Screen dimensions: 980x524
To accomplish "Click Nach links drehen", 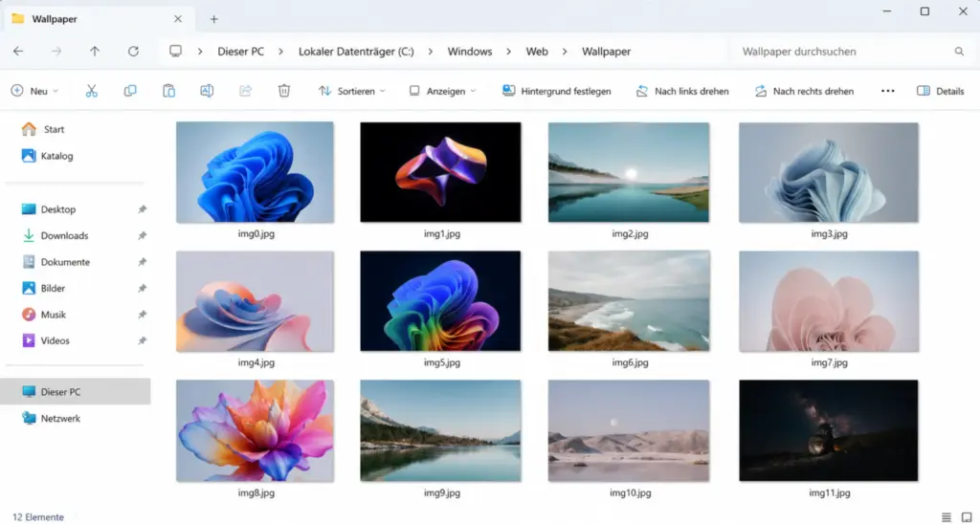I will [682, 91].
